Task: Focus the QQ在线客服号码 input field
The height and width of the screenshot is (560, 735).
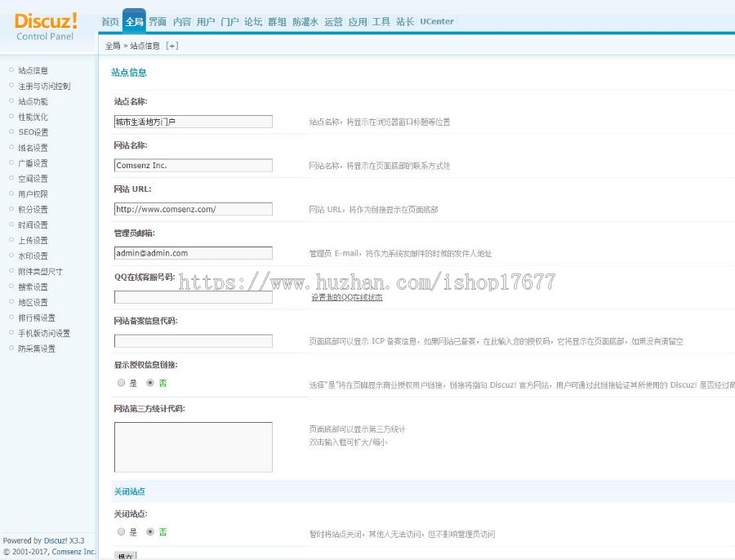Action: coord(193,297)
